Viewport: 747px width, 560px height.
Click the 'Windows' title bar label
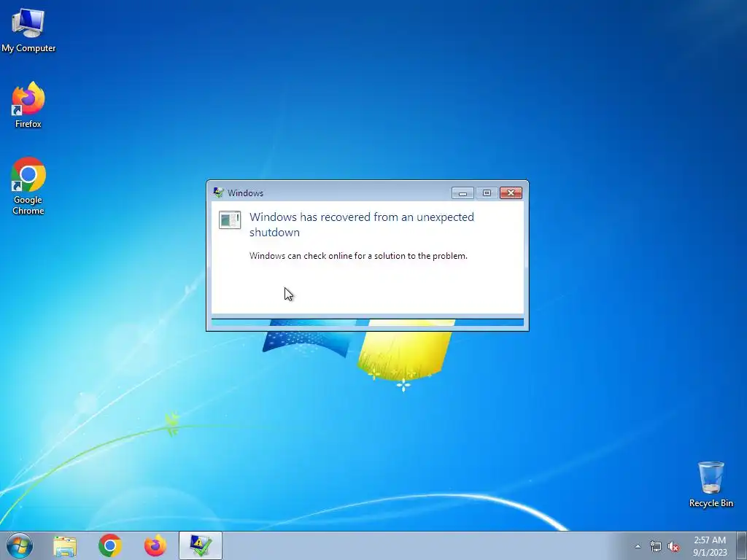click(x=245, y=192)
